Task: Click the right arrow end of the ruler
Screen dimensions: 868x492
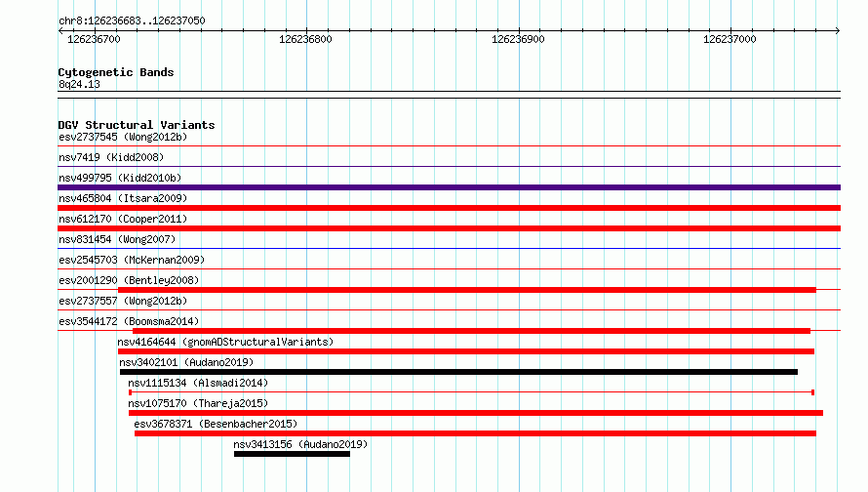Action: [838, 30]
